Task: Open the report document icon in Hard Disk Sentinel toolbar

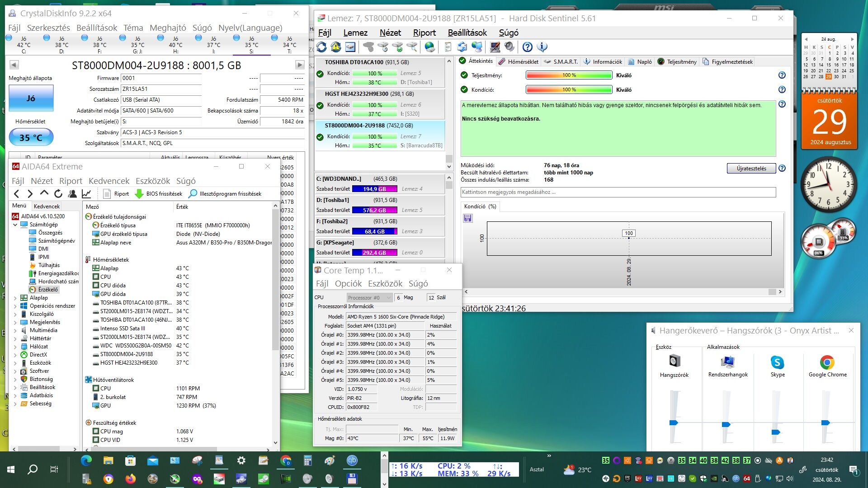Action: click(x=448, y=47)
